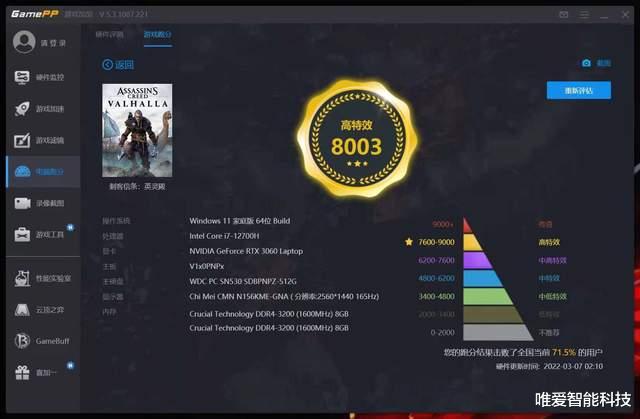Select the PC benchmark gauge icon (电脑跑分)
This screenshot has height=419, width=640.
click(22, 172)
